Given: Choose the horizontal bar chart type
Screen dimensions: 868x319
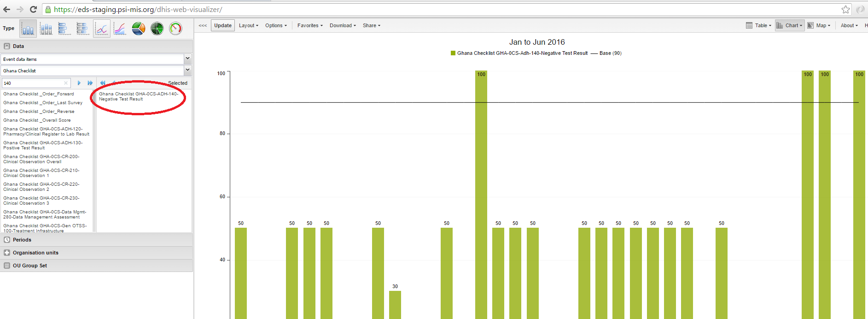Looking at the screenshot, I should click(64, 29).
